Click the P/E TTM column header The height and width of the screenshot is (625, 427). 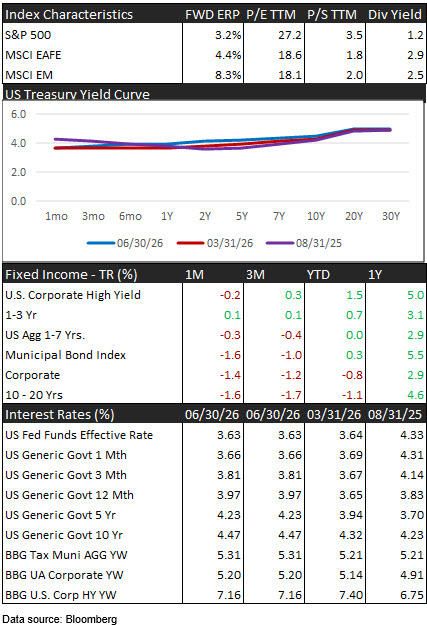click(x=271, y=15)
